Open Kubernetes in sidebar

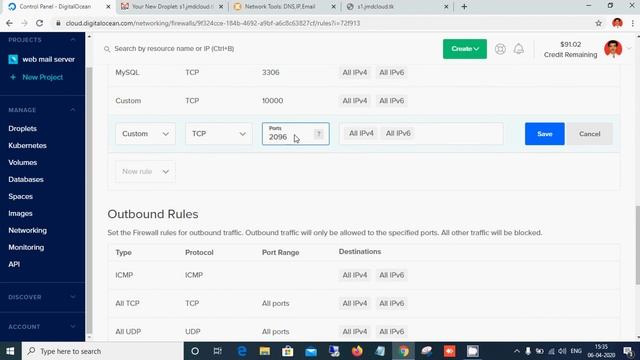[27, 146]
